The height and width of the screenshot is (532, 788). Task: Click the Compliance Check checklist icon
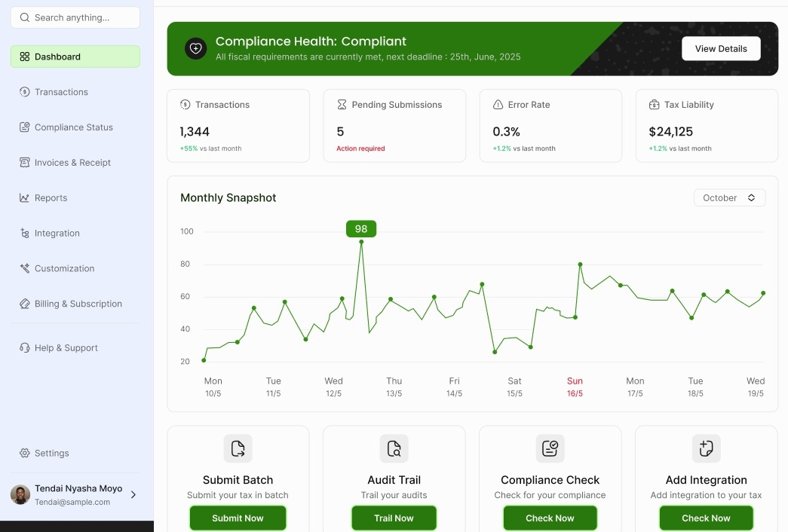click(x=550, y=448)
